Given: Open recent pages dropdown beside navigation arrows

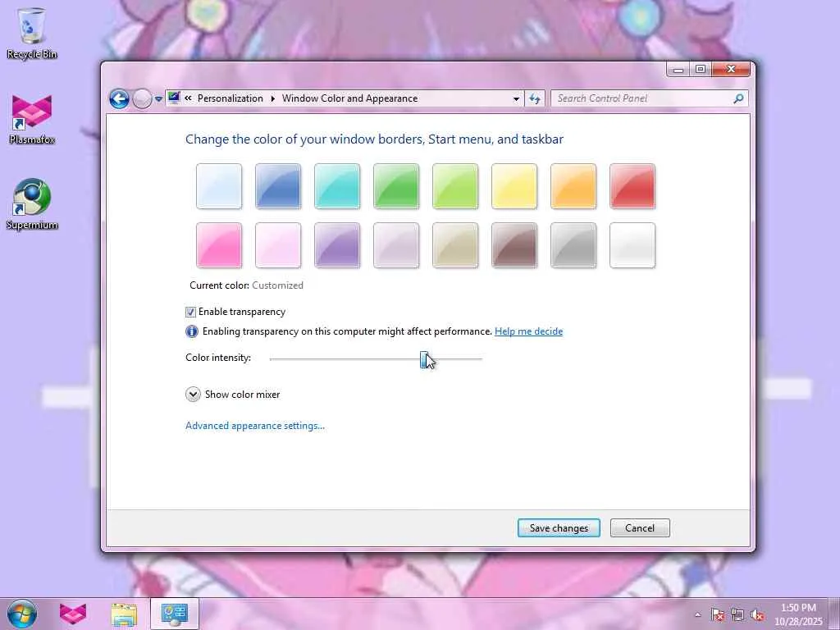Looking at the screenshot, I should pos(158,99).
